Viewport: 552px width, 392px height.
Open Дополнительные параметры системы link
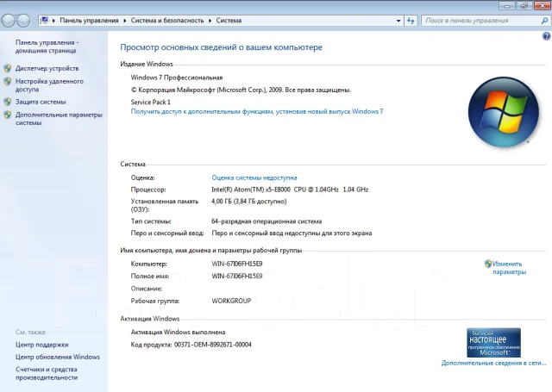point(59,119)
